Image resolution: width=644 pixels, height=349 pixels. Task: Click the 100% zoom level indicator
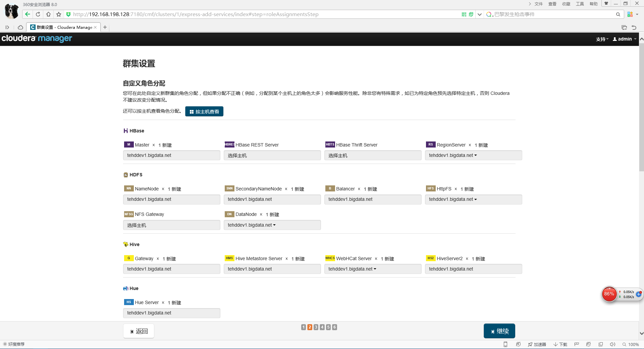631,344
